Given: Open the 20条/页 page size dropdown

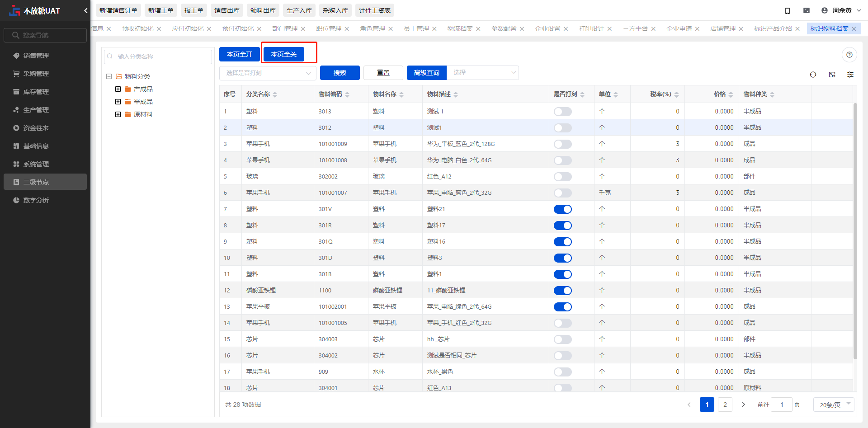Looking at the screenshot, I should click(x=834, y=404).
